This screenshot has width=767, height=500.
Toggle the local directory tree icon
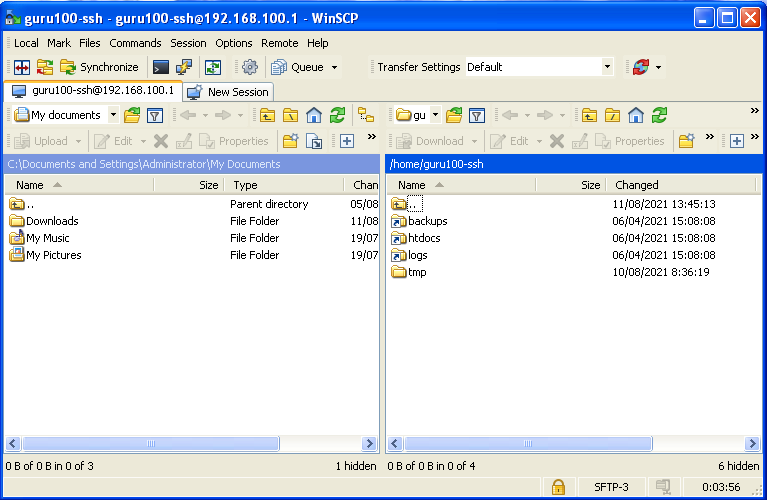coord(366,115)
